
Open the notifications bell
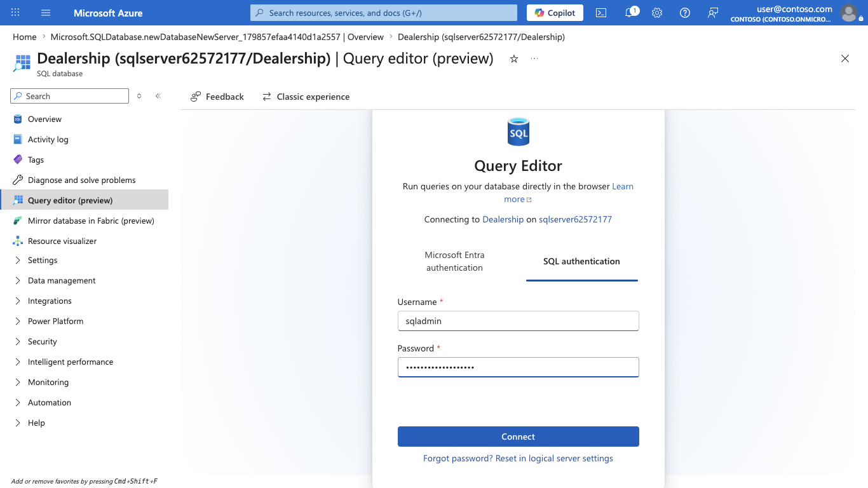630,13
